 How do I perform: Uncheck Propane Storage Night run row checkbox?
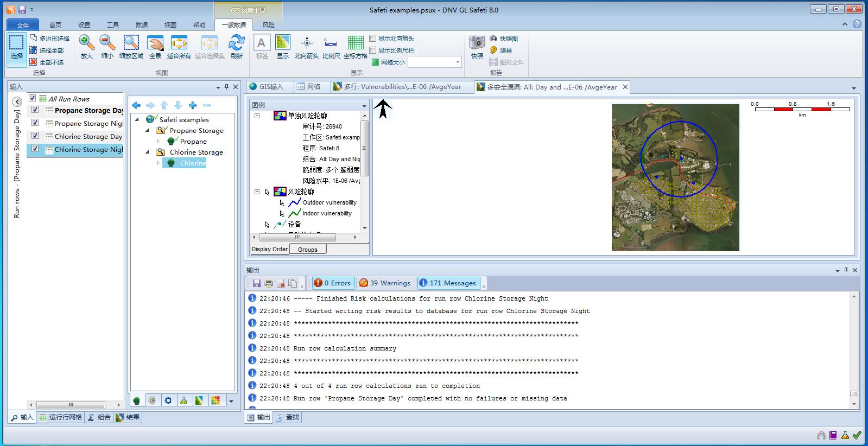point(35,123)
